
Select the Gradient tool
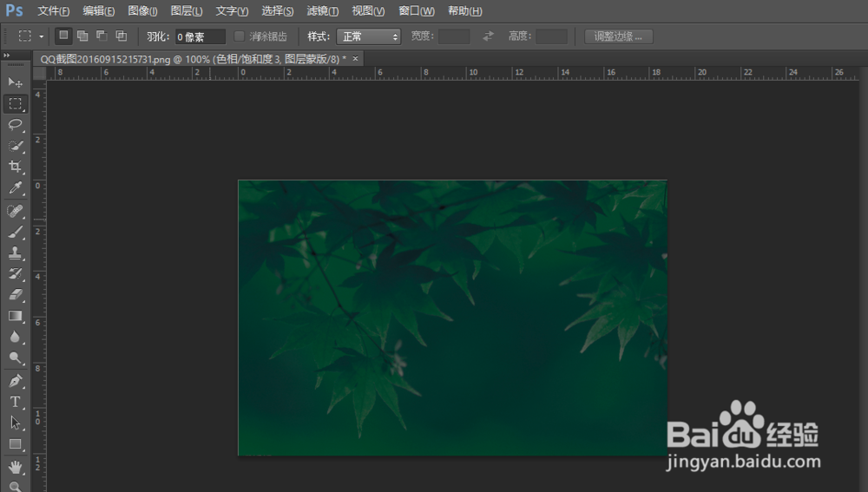15,316
